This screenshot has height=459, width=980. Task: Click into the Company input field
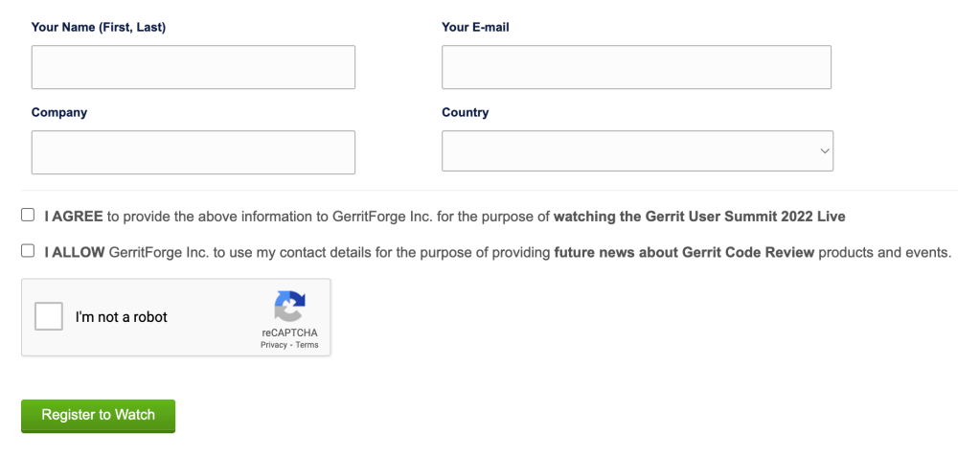pyautogui.click(x=193, y=152)
